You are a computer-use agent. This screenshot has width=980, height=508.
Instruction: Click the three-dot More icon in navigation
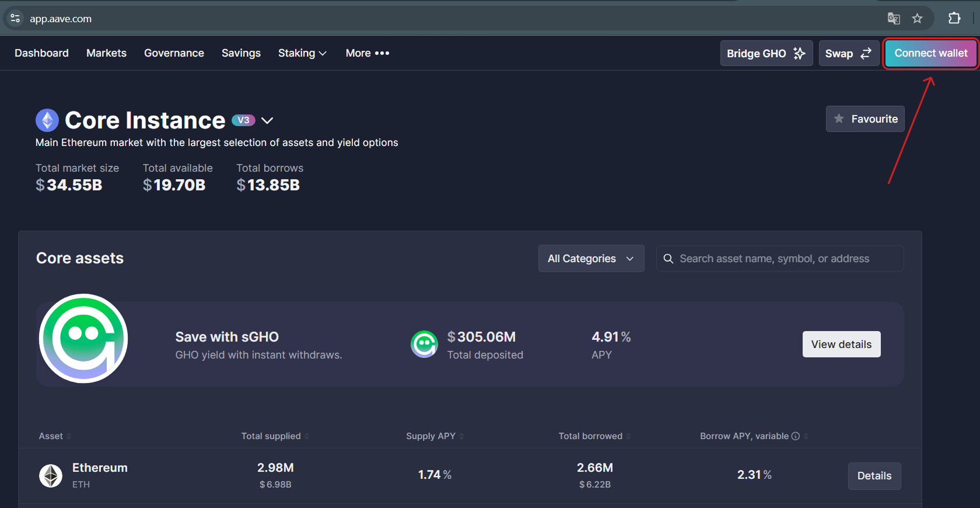pyautogui.click(x=382, y=53)
